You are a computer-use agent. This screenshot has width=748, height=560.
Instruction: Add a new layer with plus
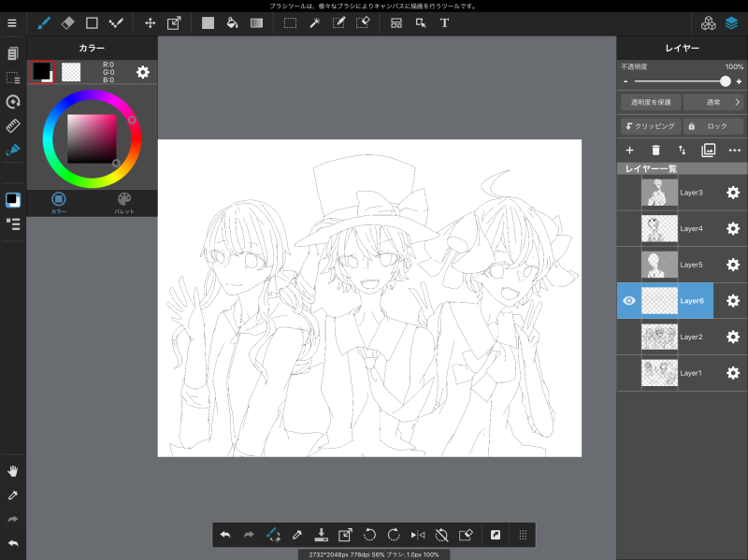(629, 151)
